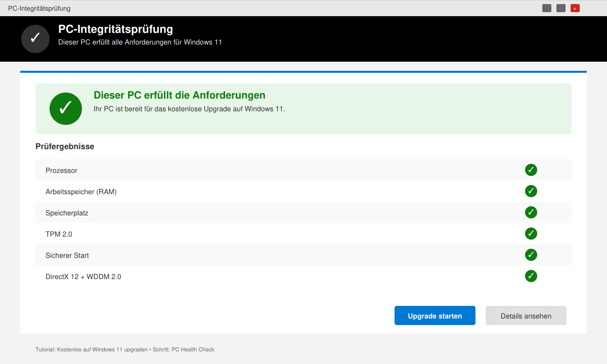
Task: Click the DirectX 12 + WDDM 2.0 checkmark
Action: point(531,276)
